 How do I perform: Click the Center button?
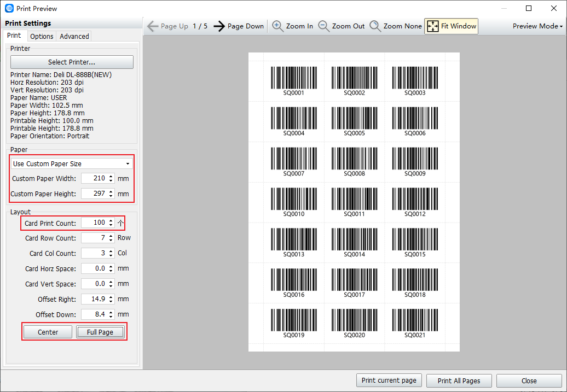(48, 332)
